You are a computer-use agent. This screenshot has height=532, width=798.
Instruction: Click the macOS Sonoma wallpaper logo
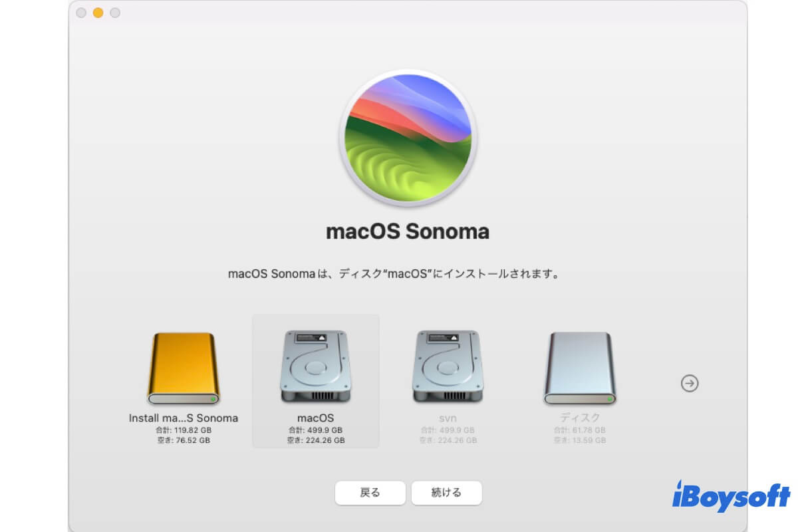tap(408, 138)
